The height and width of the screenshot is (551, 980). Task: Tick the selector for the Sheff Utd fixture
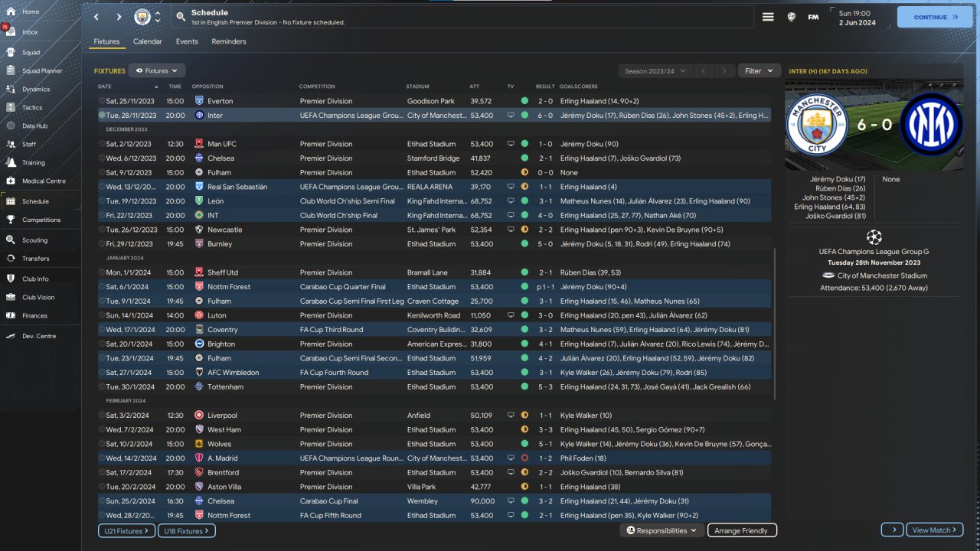pyautogui.click(x=102, y=272)
